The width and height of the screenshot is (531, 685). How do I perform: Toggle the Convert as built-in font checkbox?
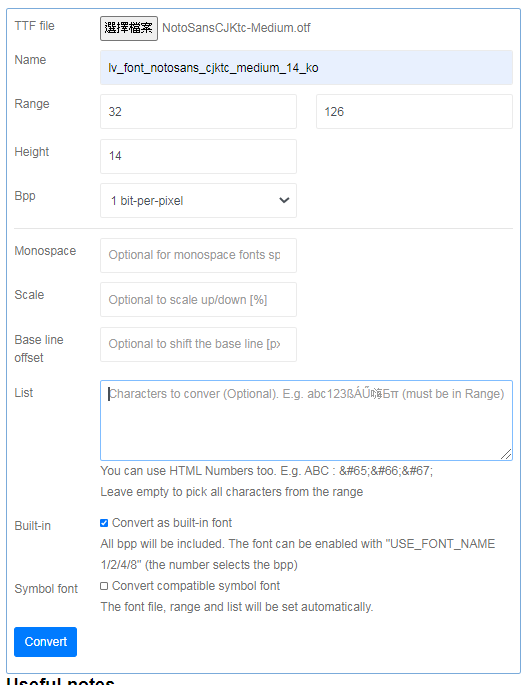104,523
